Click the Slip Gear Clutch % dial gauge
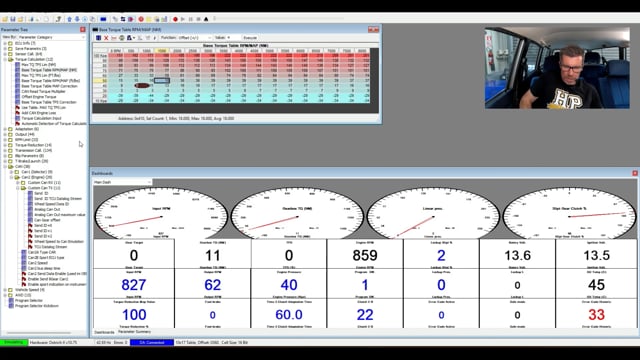Viewport: 640px width, 360px height. tap(569, 213)
